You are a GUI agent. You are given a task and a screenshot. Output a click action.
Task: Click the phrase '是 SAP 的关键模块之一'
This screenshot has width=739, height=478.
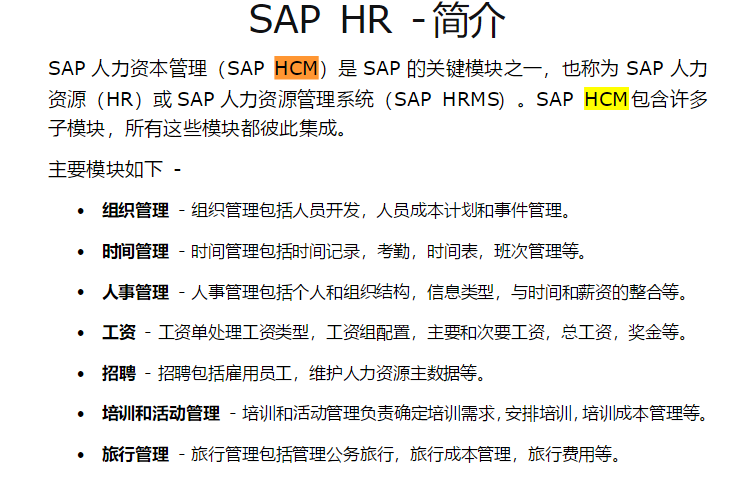click(440, 68)
